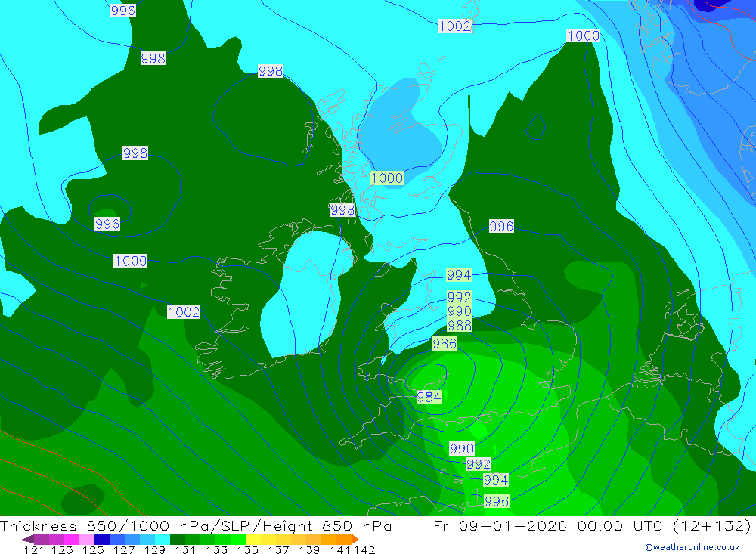The height and width of the screenshot is (554, 756).
Task: Click the 1000 label with the yellow-green background
Action: [387, 178]
